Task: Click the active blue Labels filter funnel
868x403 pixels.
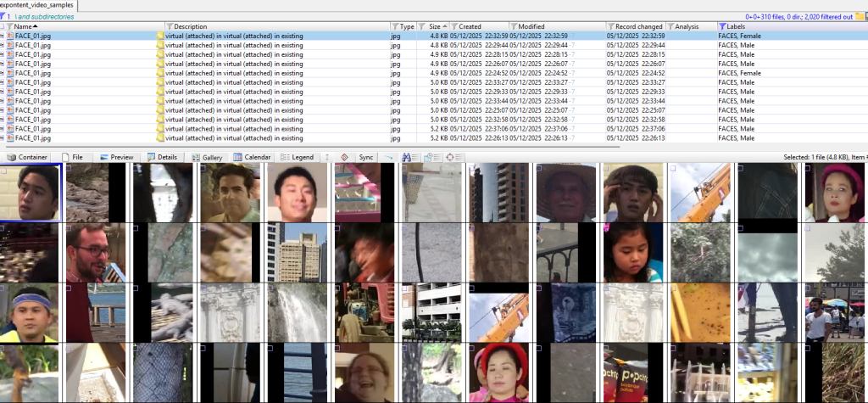Action: coord(721,26)
